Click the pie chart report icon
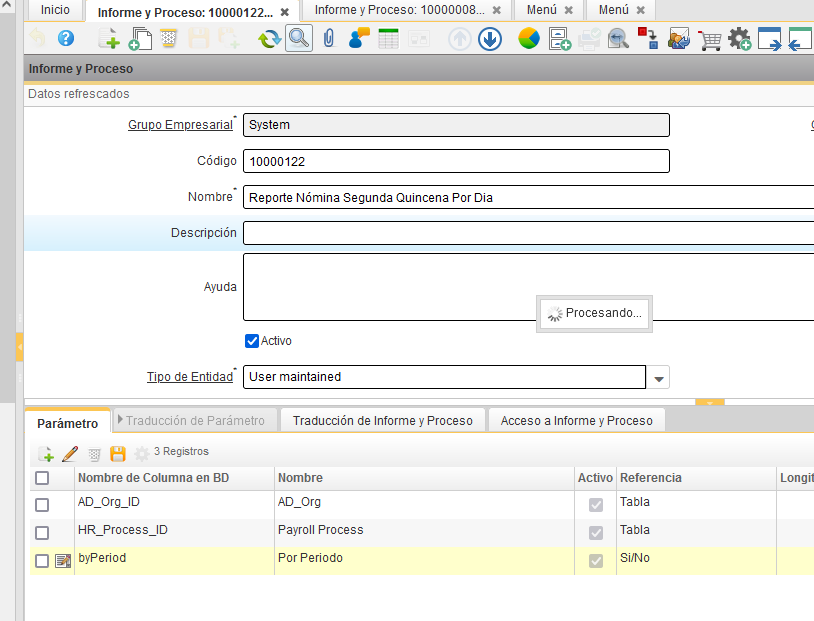Image resolution: width=814 pixels, height=621 pixels. (529, 39)
